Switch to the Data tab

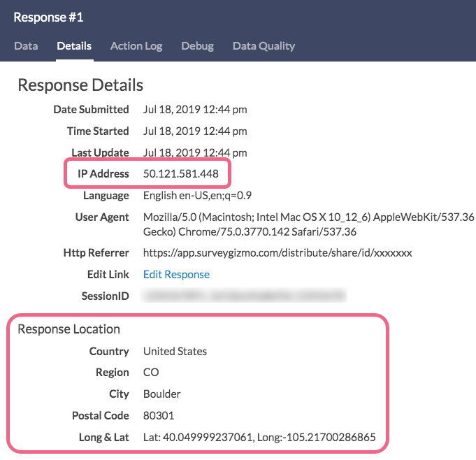coord(26,46)
